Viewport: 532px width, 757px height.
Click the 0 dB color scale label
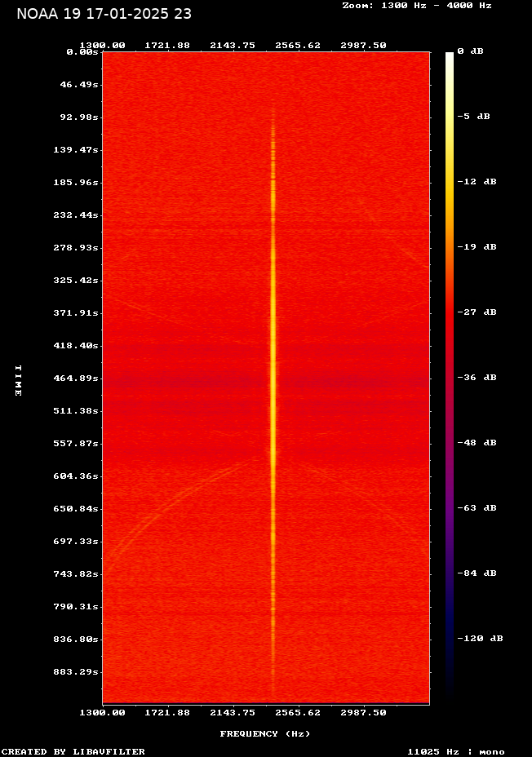pyautogui.click(x=470, y=51)
